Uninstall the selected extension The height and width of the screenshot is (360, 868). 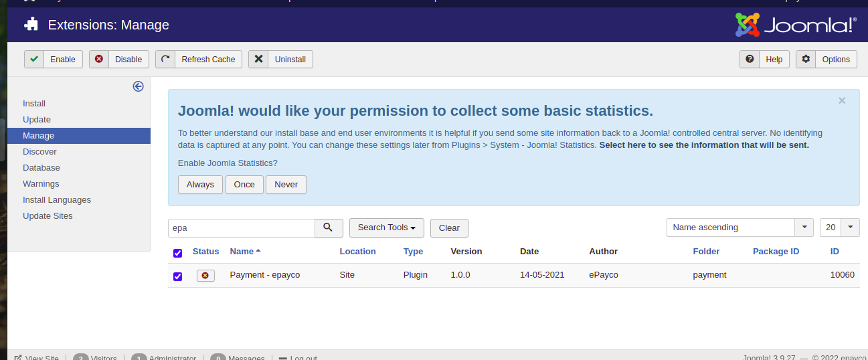coord(280,60)
